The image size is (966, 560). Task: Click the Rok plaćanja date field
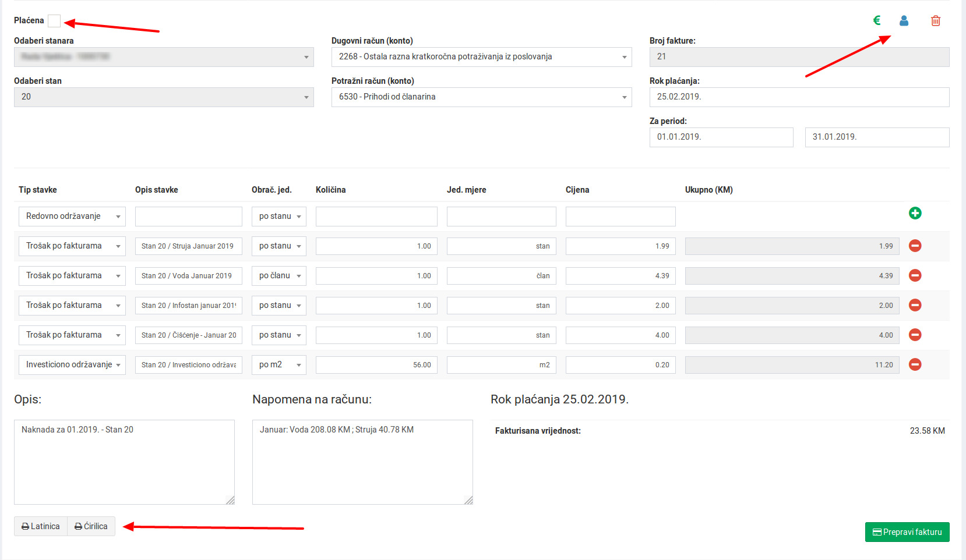pos(799,97)
